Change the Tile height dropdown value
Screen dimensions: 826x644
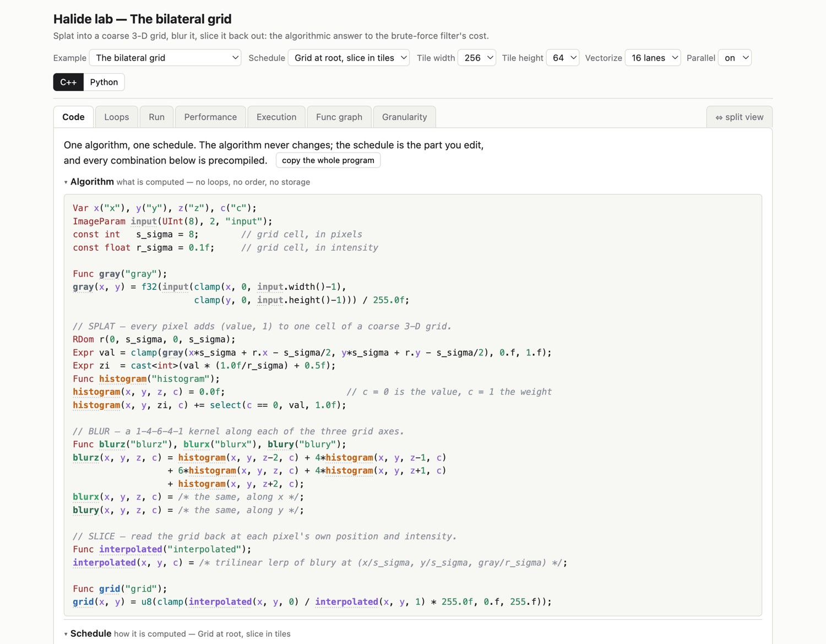[x=562, y=58]
